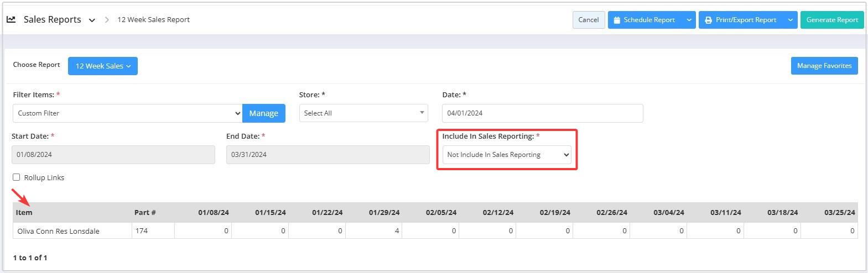Screen dimensions: 868x273
Task: Sort by the Item column header
Action: [24, 212]
